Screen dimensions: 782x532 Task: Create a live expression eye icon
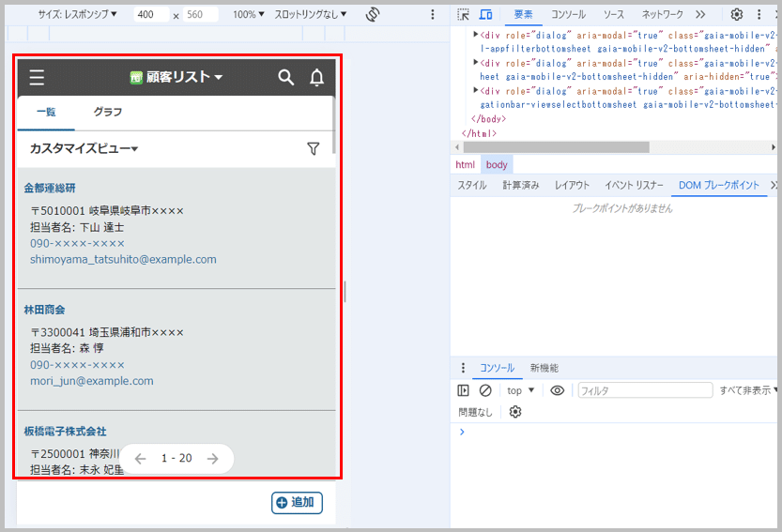click(x=557, y=390)
